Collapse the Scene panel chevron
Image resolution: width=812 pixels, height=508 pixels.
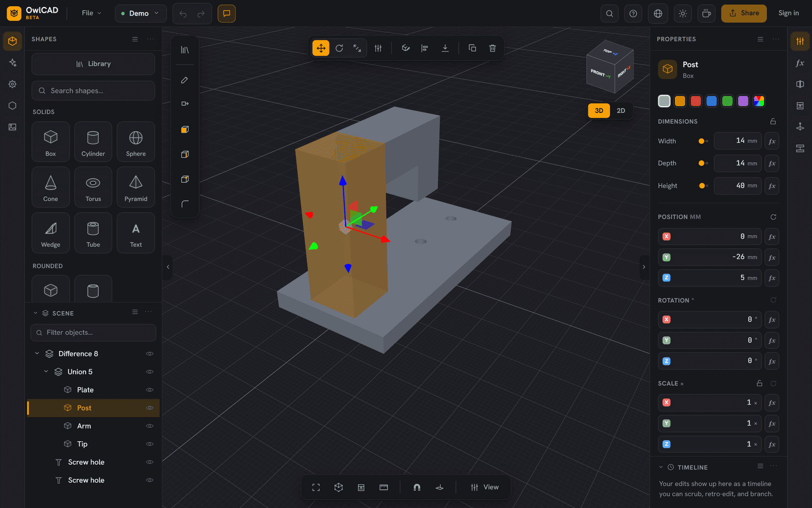35,313
